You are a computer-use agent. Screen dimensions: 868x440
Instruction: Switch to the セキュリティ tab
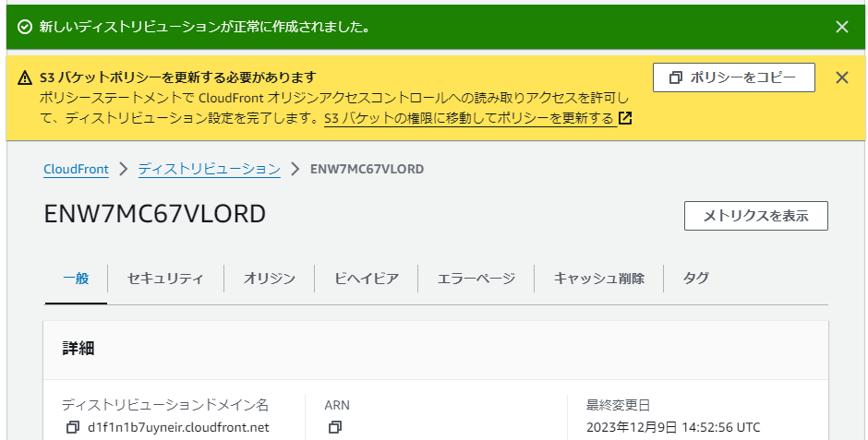click(x=165, y=278)
